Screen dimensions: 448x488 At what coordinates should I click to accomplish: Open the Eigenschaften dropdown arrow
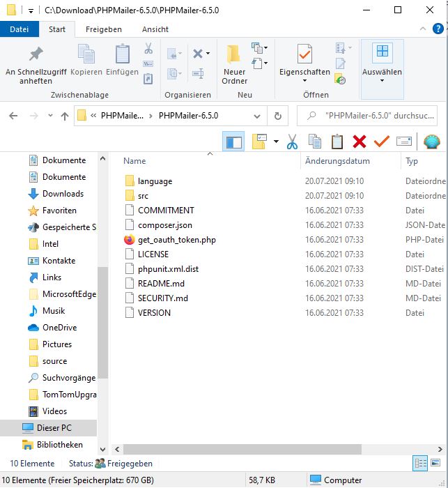[x=304, y=81]
